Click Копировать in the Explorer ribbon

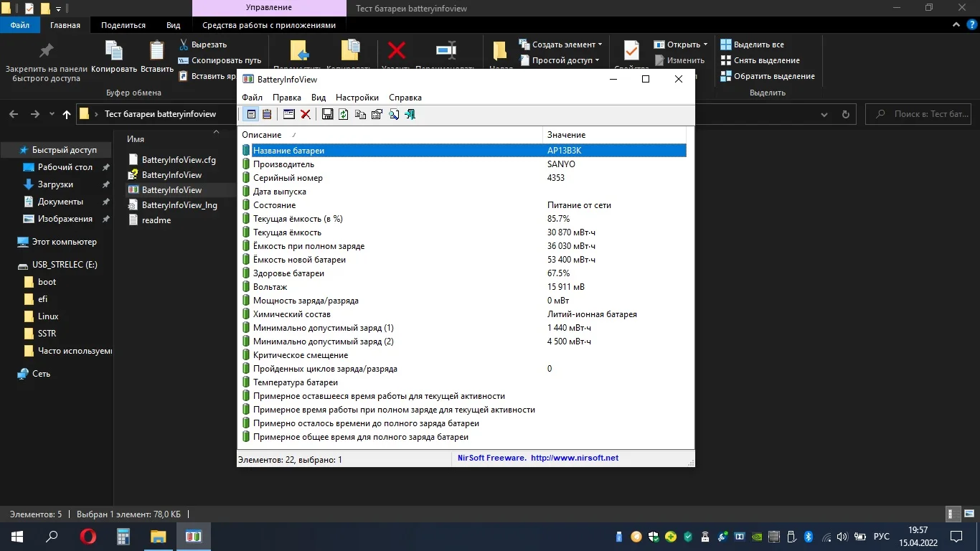click(x=114, y=57)
